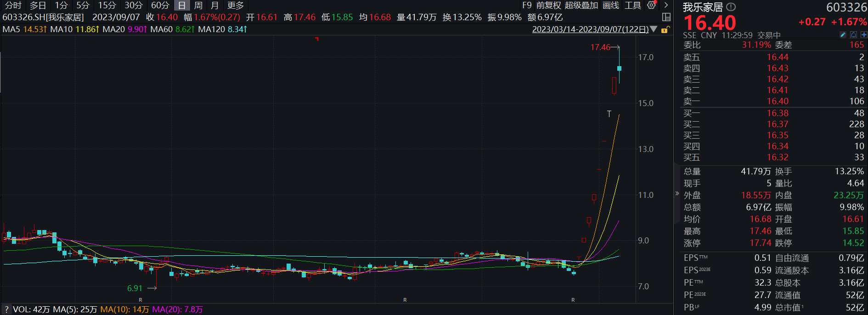
Task: Click the VOL indicator help question mark
Action: (6, 309)
